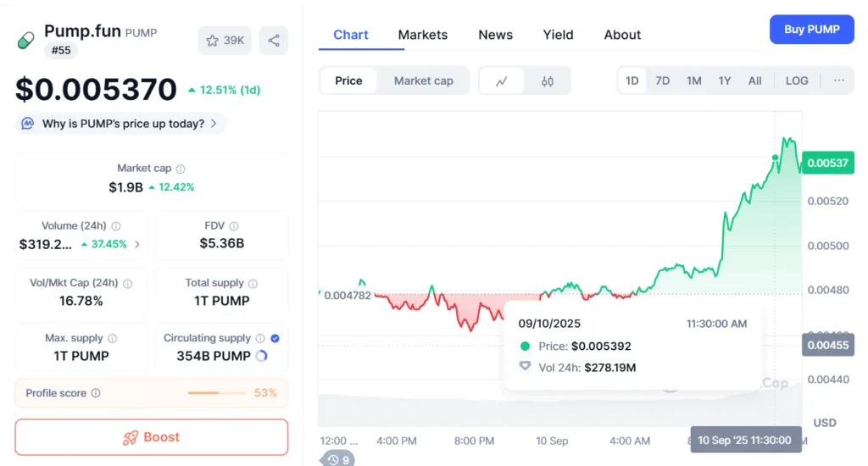Select the 7D time range
The image size is (868, 466).
tap(662, 80)
